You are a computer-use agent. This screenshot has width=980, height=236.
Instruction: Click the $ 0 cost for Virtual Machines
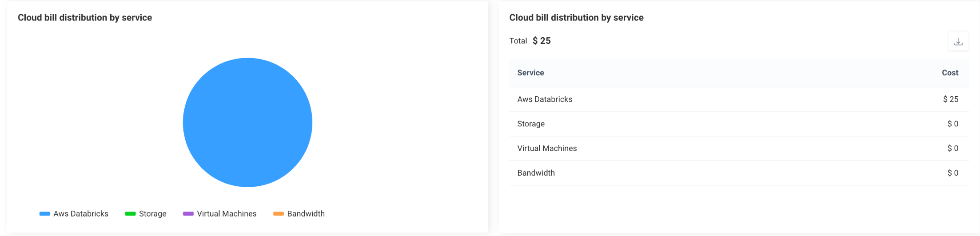click(952, 148)
